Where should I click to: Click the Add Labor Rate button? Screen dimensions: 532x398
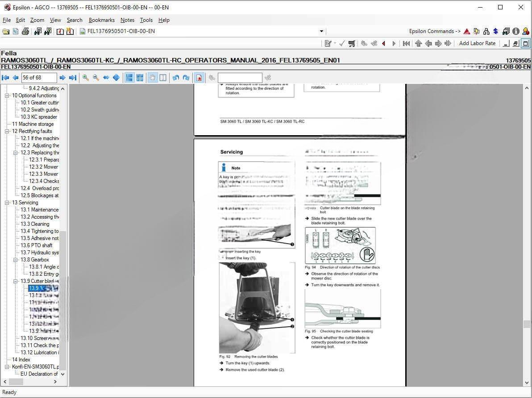[x=477, y=43]
